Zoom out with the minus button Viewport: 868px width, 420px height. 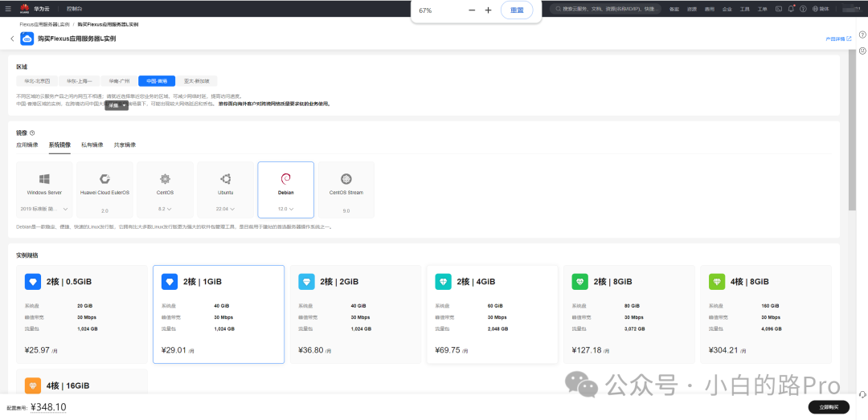pyautogui.click(x=472, y=10)
